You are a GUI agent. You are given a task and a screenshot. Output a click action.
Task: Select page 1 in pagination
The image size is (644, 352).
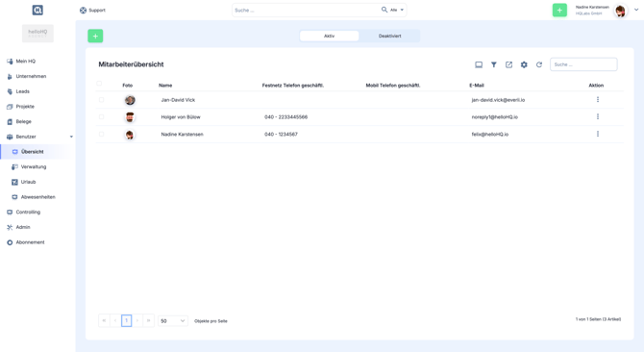(x=127, y=321)
